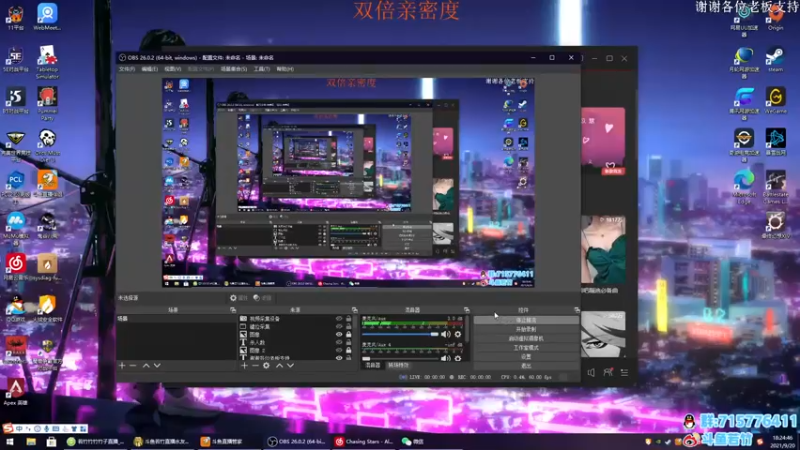Open the hamburger menu in the background window
This screenshot has height=450, width=800.
pos(624,372)
